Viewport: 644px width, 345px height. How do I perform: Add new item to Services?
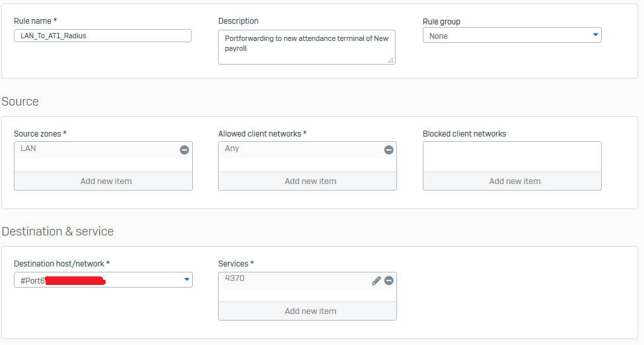307,311
